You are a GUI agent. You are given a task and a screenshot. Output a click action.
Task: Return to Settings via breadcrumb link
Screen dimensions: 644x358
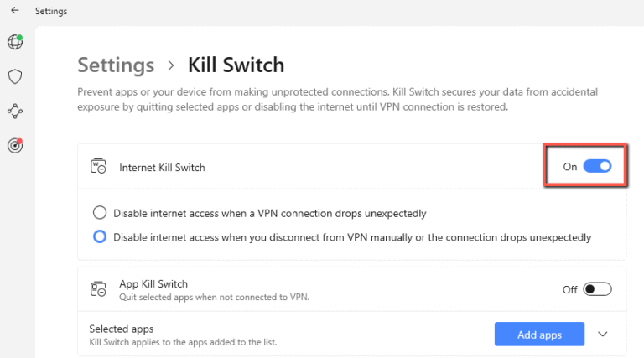[x=116, y=65]
